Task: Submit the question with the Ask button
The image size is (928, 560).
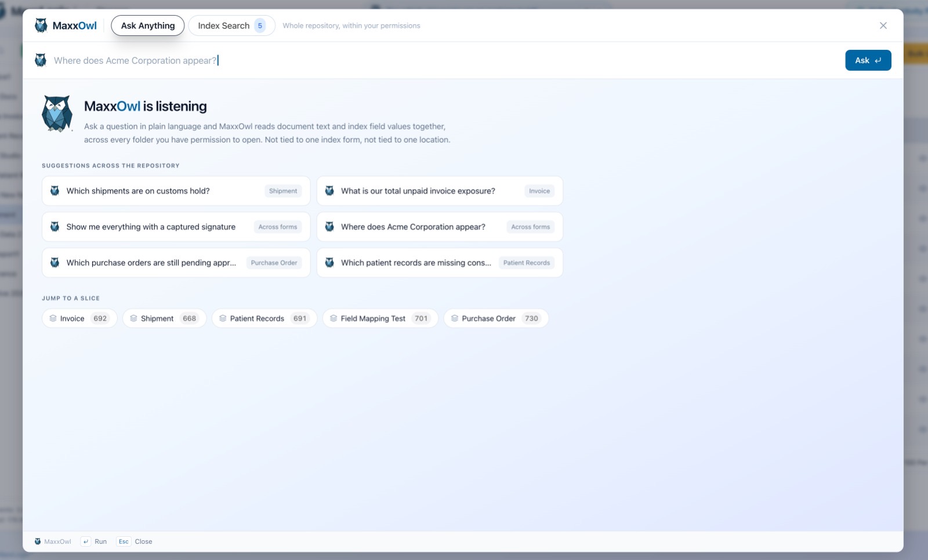Action: pyautogui.click(x=868, y=60)
